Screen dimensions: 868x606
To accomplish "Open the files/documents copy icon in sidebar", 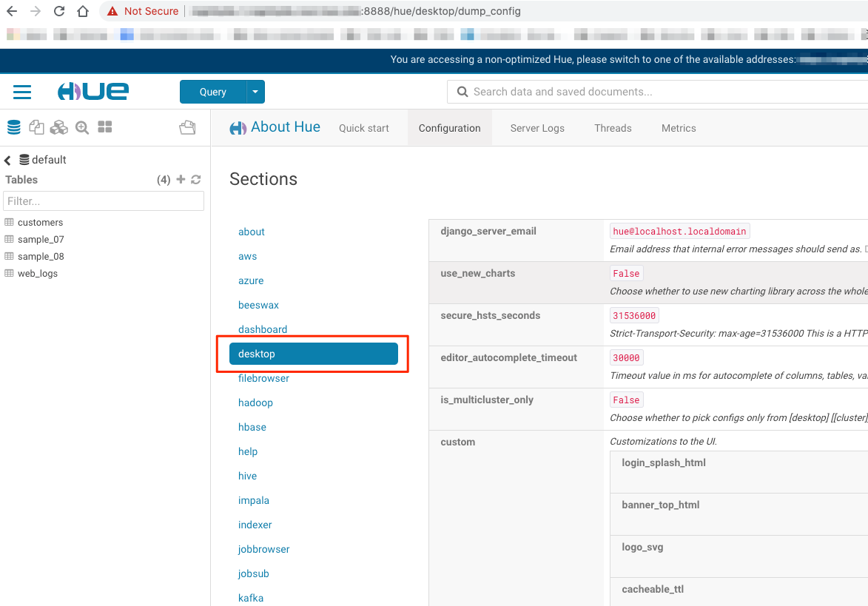I will pyautogui.click(x=36, y=127).
